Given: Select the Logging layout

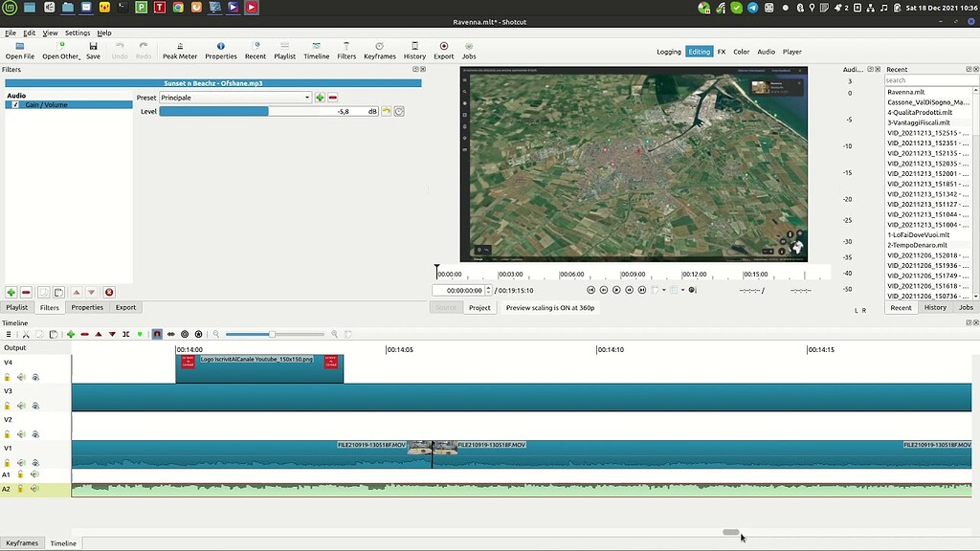Looking at the screenshot, I should point(669,52).
